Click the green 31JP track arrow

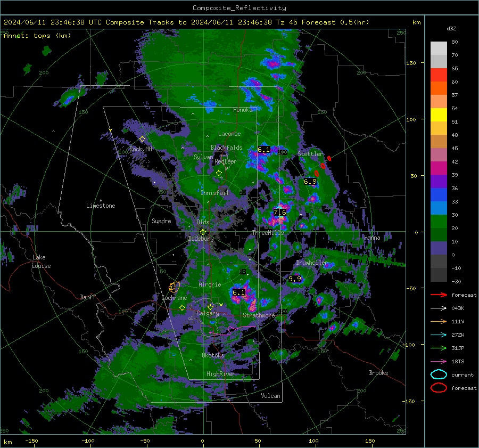click(439, 348)
